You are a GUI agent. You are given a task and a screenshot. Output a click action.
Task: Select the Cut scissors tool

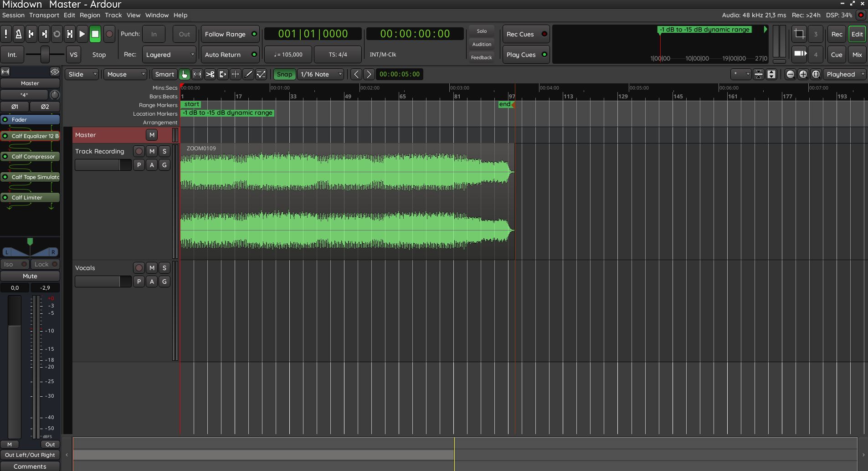click(x=210, y=74)
